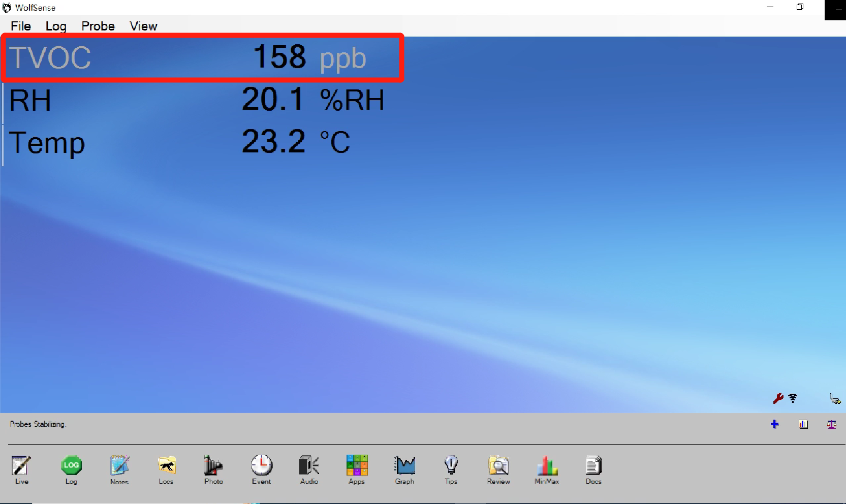Open the View menu

click(x=143, y=26)
